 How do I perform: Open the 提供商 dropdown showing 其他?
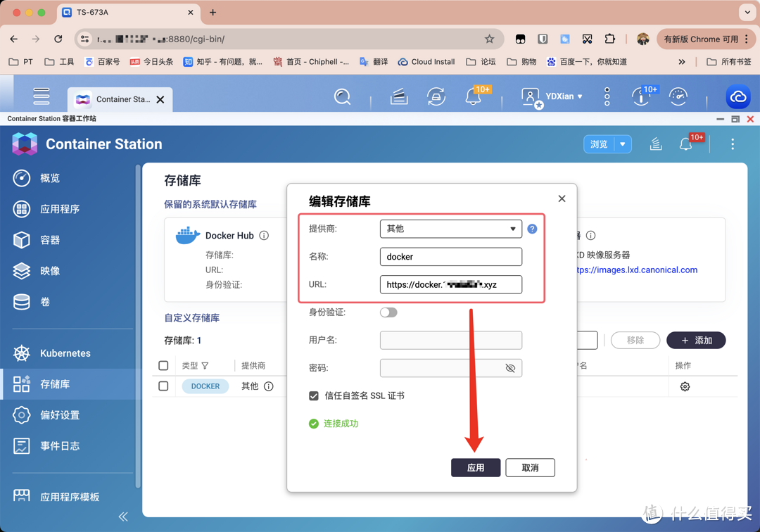click(450, 228)
